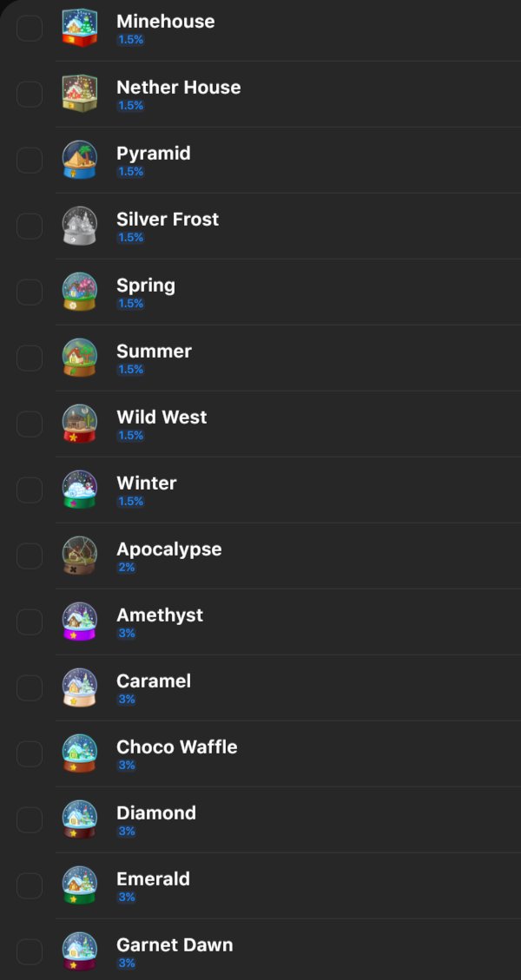Click the Minehouse snow globe icon
Screen dimensions: 521x980
80,28
